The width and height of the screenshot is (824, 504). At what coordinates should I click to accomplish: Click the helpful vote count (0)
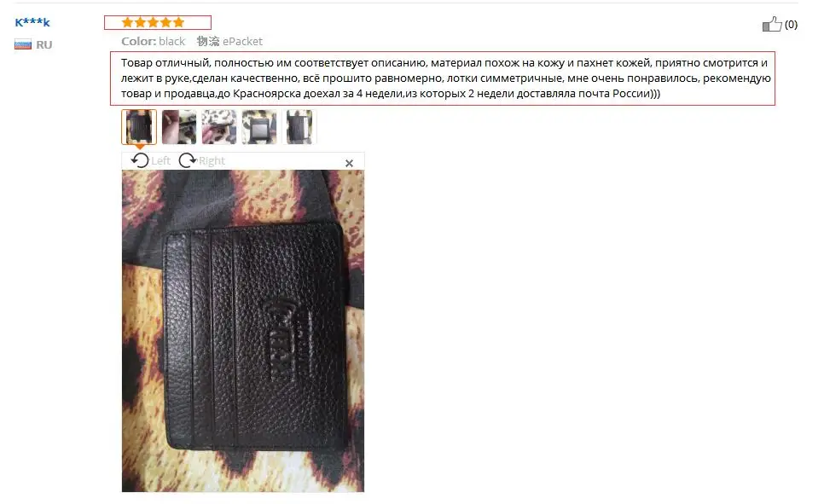[791, 25]
